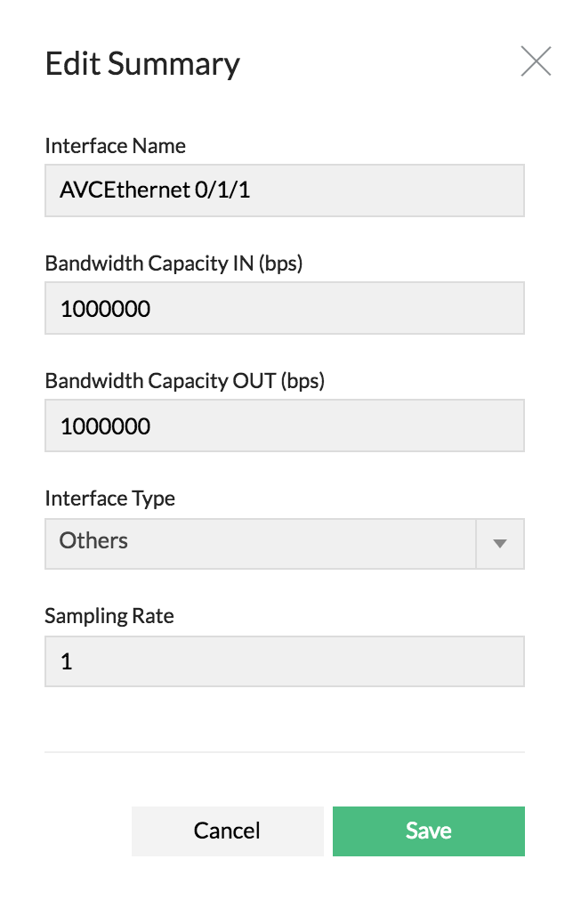
Task: Click the Edit Summary dialog title
Action: [x=142, y=63]
